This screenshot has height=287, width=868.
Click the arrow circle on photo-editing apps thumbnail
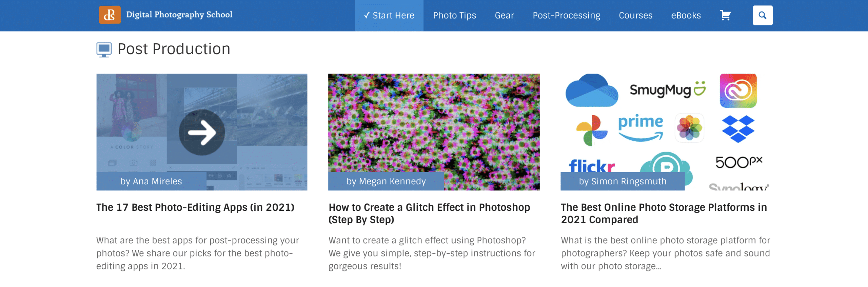[202, 132]
